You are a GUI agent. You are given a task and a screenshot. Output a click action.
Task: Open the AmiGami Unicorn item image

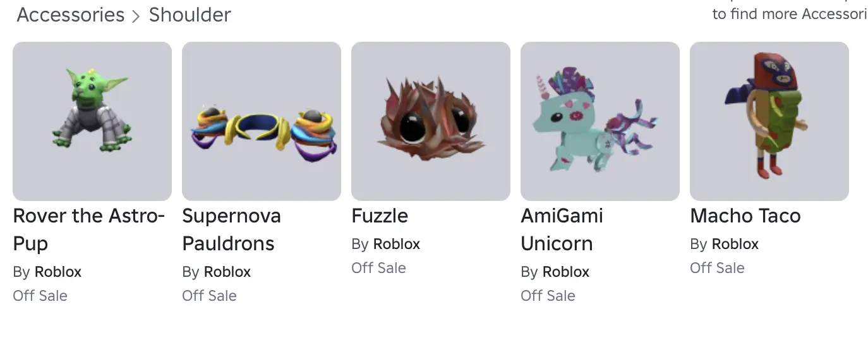point(600,121)
